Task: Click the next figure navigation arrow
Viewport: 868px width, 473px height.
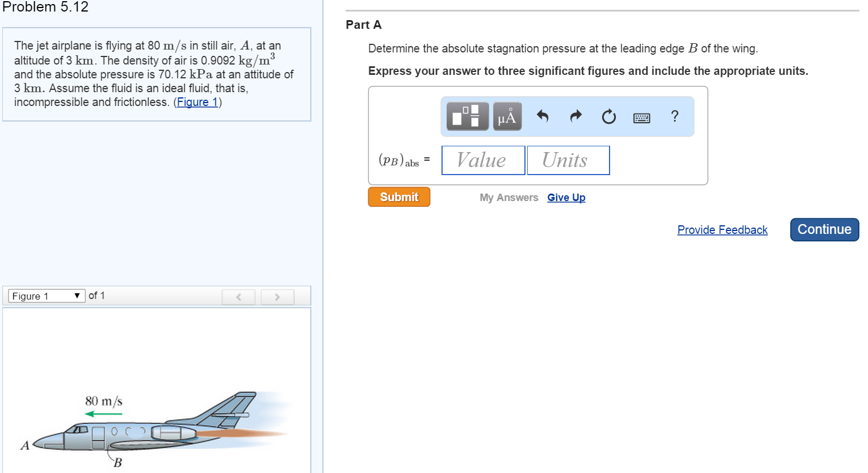Action: (277, 296)
